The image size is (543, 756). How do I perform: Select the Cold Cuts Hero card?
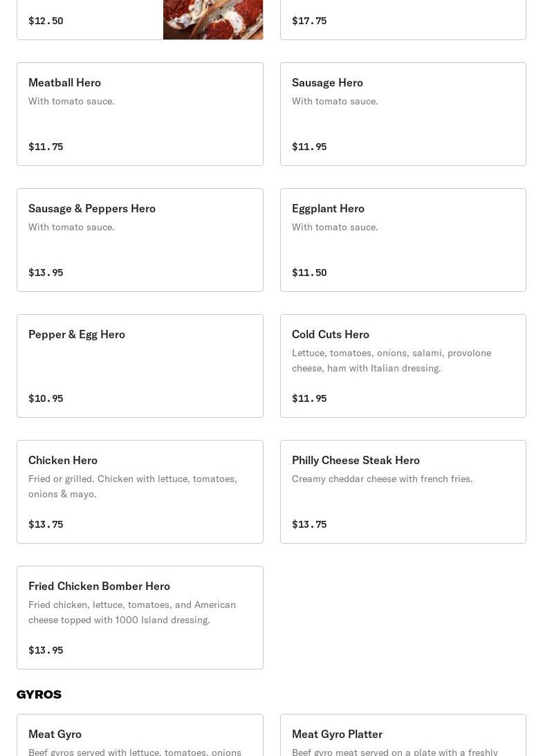coord(403,366)
